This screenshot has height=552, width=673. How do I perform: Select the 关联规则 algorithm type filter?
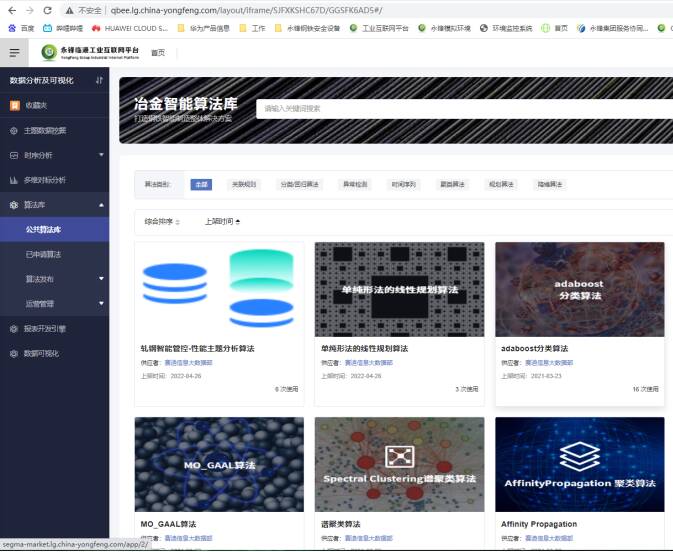click(244, 184)
